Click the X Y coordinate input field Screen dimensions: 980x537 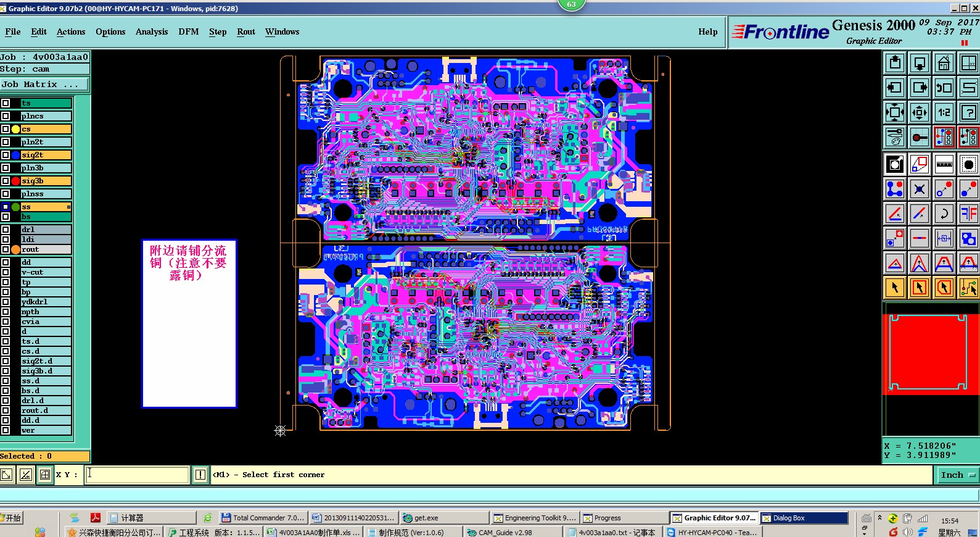coord(137,475)
